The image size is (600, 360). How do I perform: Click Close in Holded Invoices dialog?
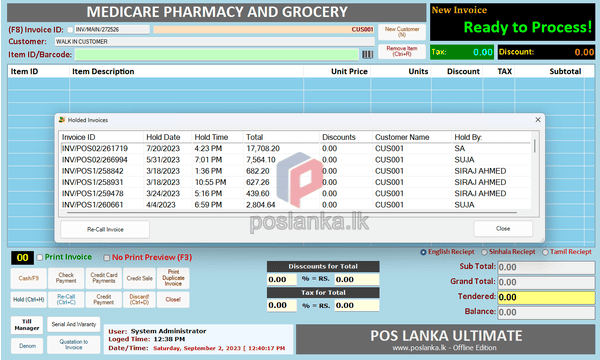[503, 228]
